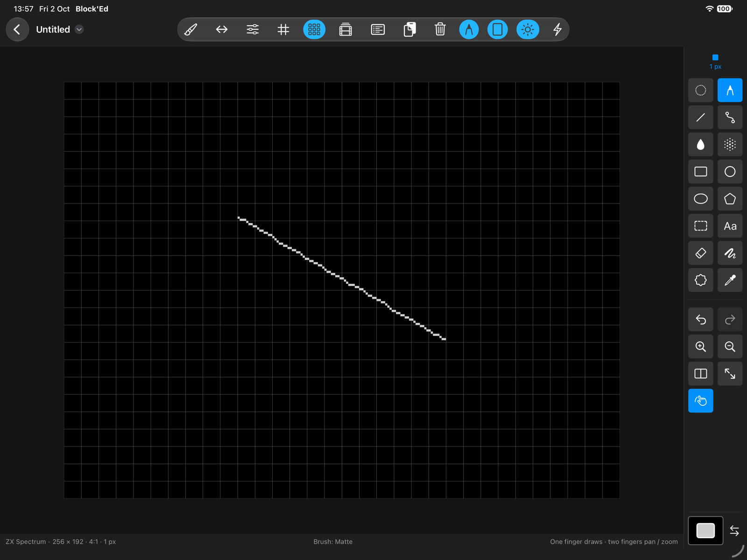Screen dimensions: 747x560
Task: Click the trash can delete icon
Action: point(440,29)
